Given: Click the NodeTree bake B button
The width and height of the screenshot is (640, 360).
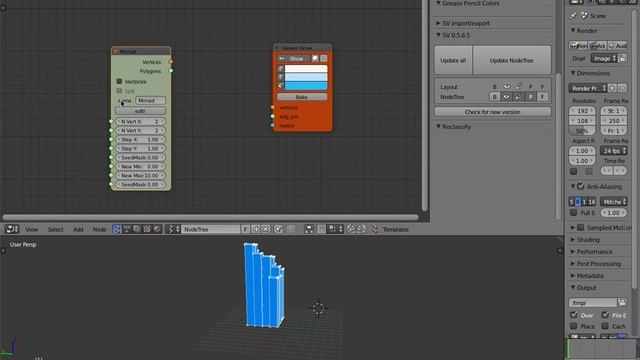Looking at the screenshot, I should 495,97.
